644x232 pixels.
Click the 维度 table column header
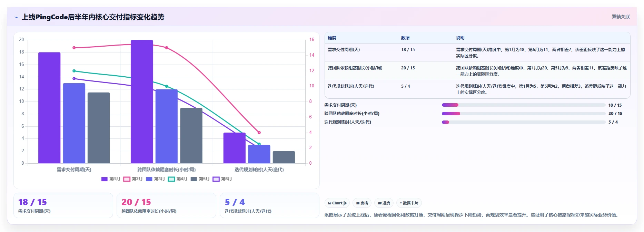point(332,38)
